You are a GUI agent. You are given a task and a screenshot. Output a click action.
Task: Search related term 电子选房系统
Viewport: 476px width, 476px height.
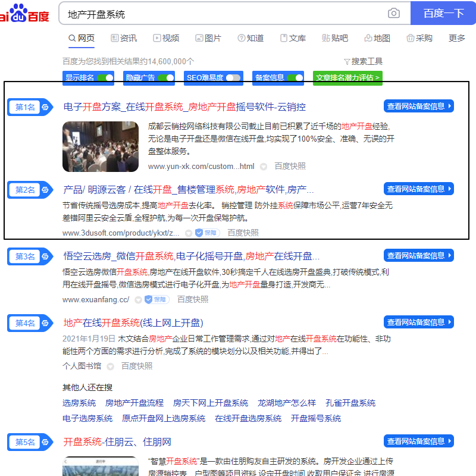click(87, 419)
